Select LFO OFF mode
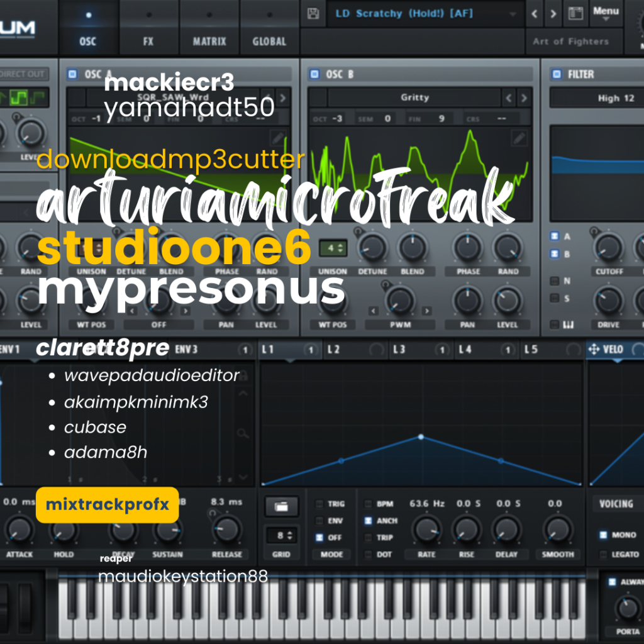This screenshot has width=644, height=644. [x=319, y=538]
